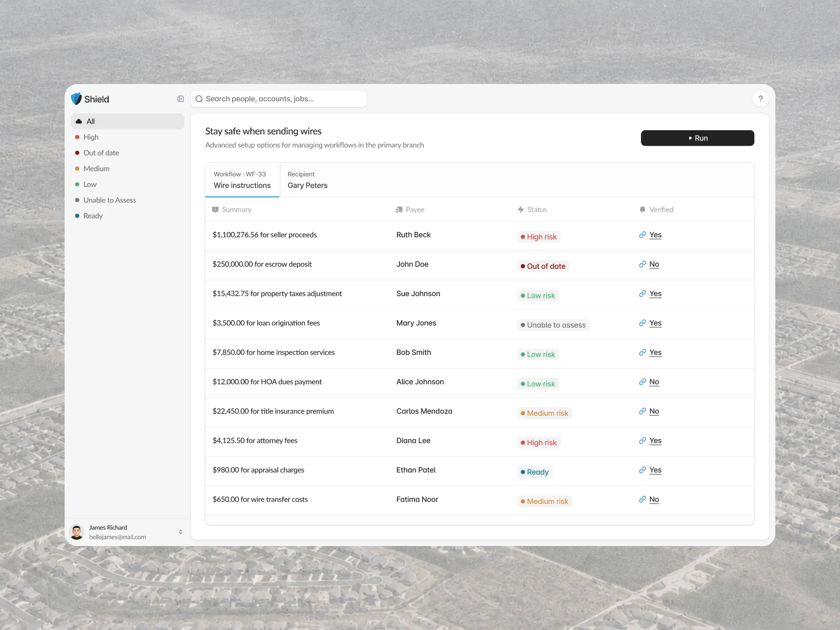Filter by Out of date in sidebar
840x630 pixels.
tap(127, 153)
